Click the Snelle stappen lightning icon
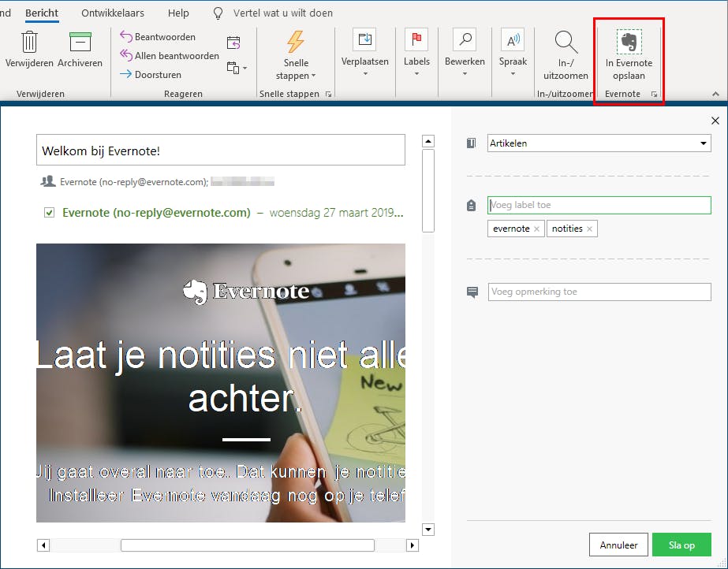The width and height of the screenshot is (728, 569). pos(295,42)
